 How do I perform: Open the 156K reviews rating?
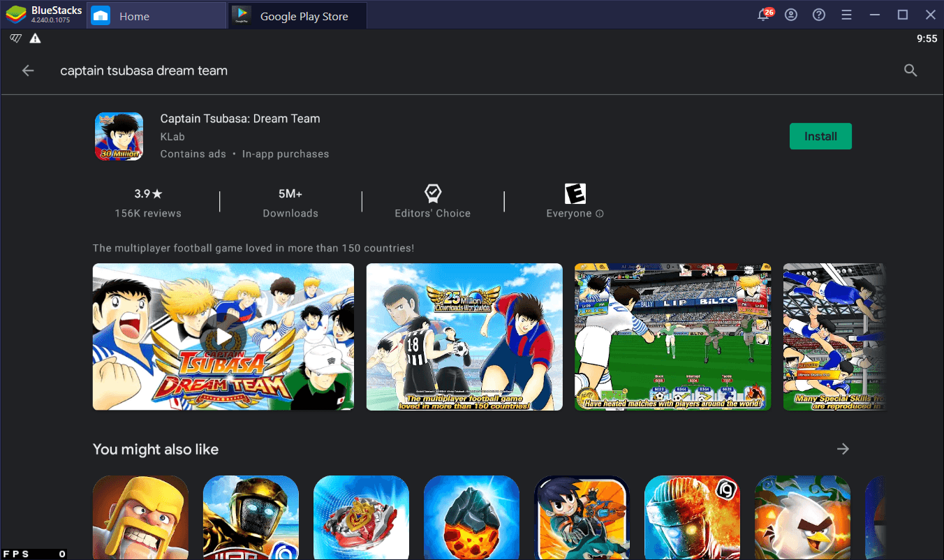point(148,202)
